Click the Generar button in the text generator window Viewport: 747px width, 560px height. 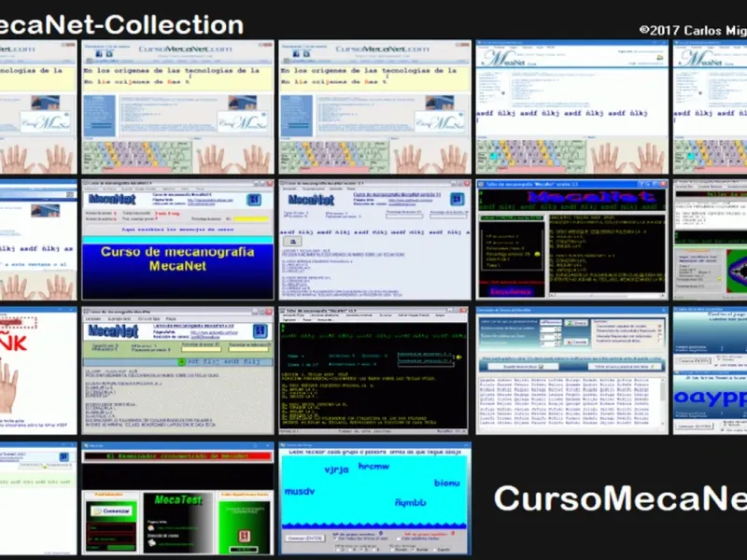click(576, 323)
